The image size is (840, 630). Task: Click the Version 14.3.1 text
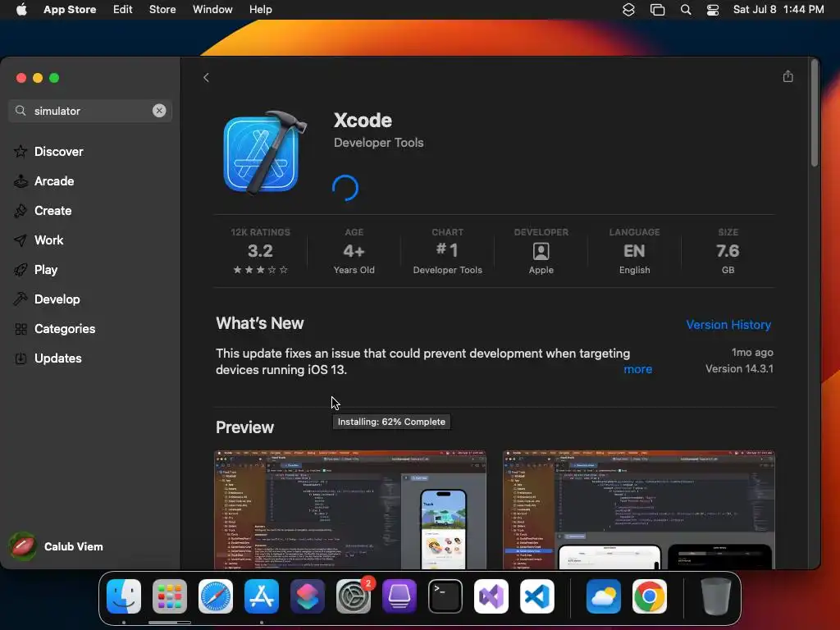pos(739,368)
